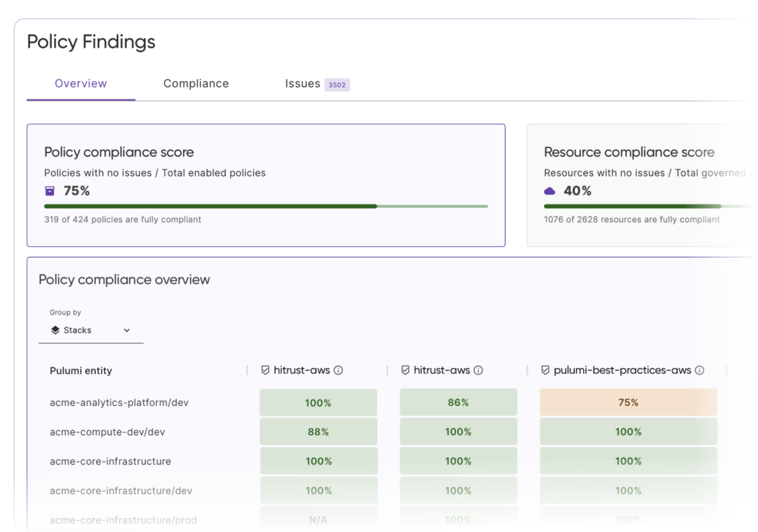Screen dimensions: 758x532
Task: Open the Issues tab
Action: click(303, 83)
